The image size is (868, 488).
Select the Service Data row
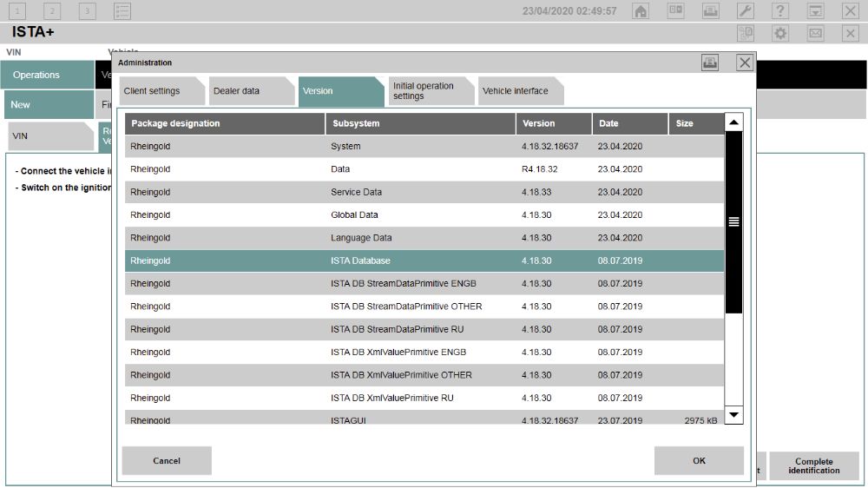tap(424, 192)
